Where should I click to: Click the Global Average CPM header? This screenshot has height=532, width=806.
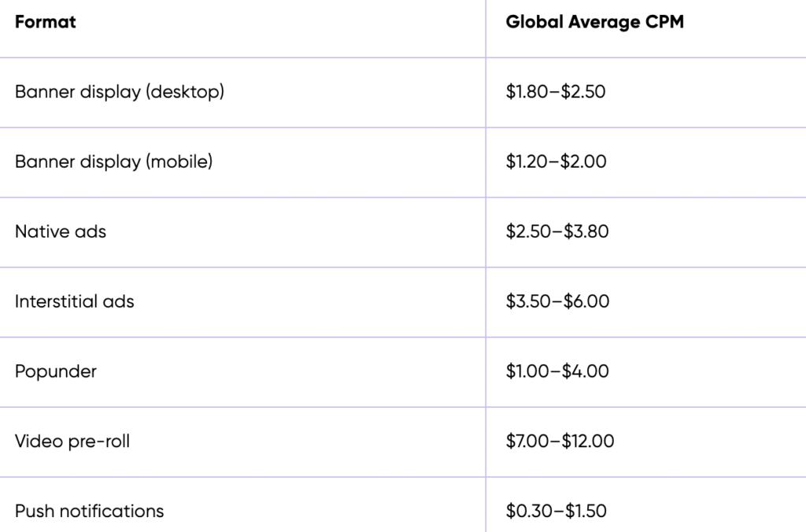click(x=594, y=22)
